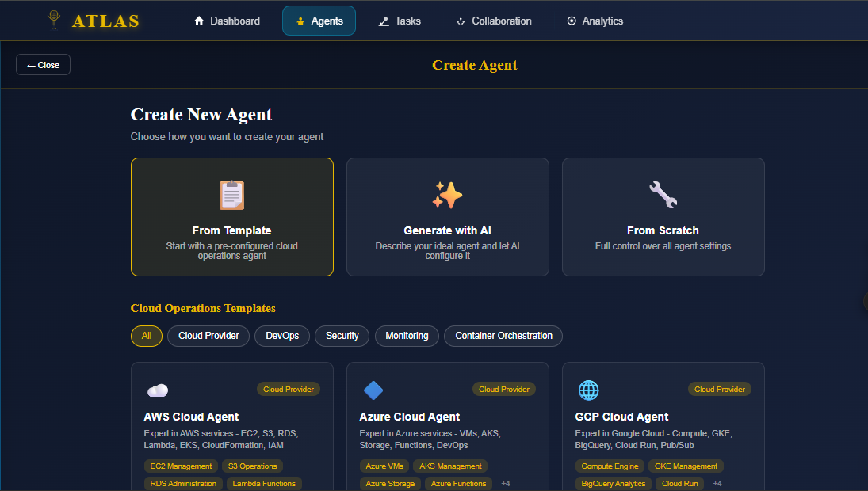Select the All template filter

point(146,336)
